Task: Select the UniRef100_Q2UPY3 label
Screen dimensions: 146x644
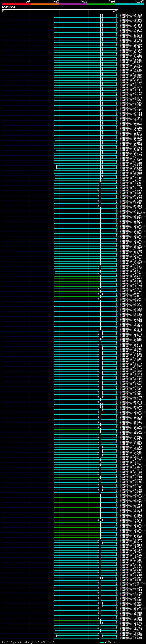Action: point(131,334)
